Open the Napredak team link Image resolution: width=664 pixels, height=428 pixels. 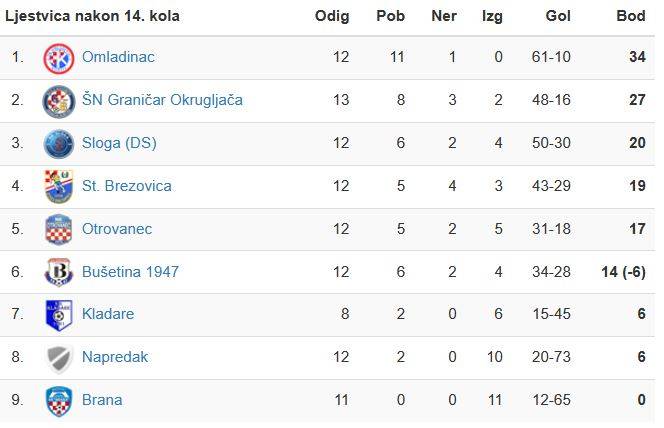click(x=115, y=357)
